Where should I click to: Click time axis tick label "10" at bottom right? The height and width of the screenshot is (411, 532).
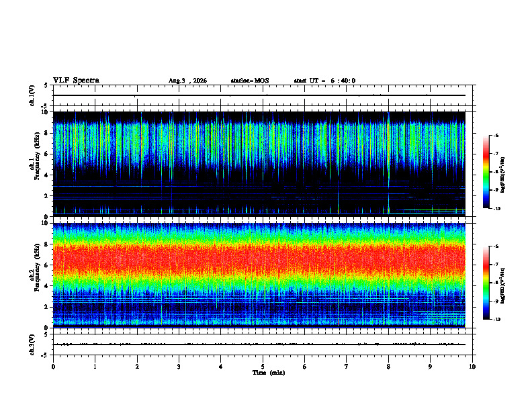pyautogui.click(x=472, y=367)
